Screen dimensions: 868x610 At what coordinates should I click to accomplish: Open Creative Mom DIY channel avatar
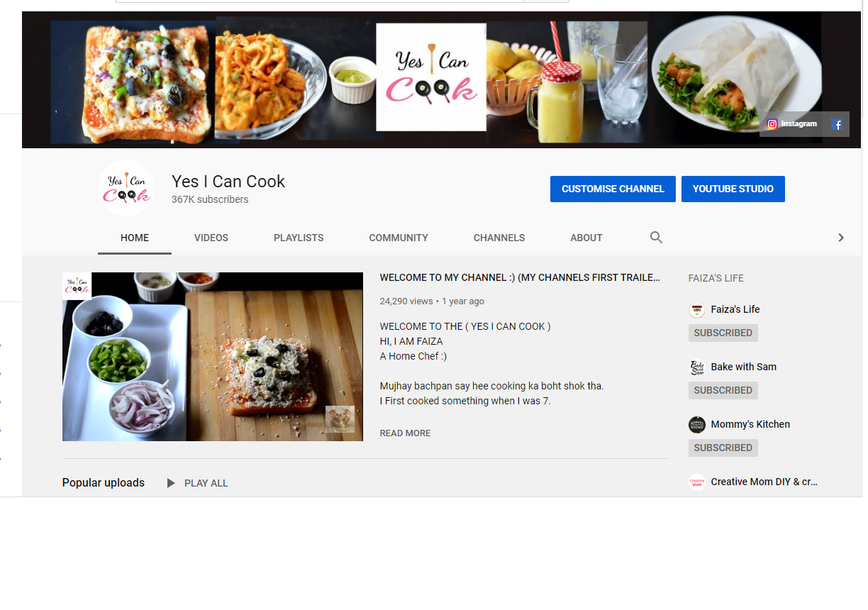697,482
